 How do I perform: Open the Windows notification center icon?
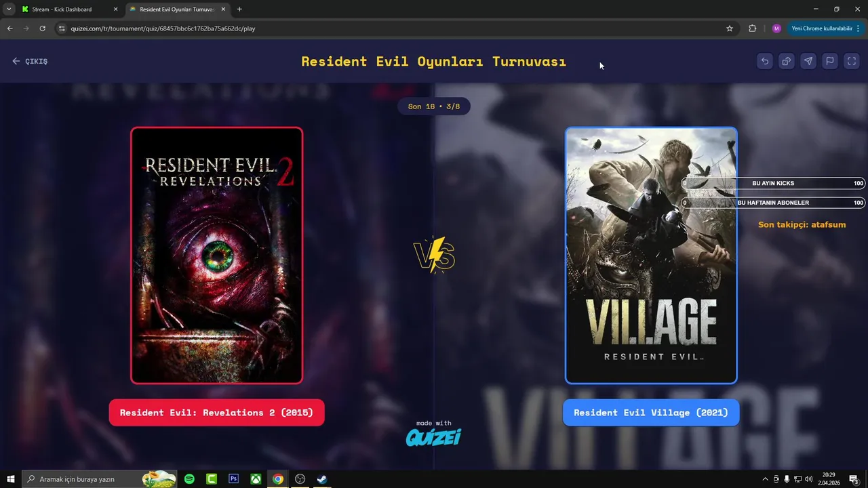point(854,479)
